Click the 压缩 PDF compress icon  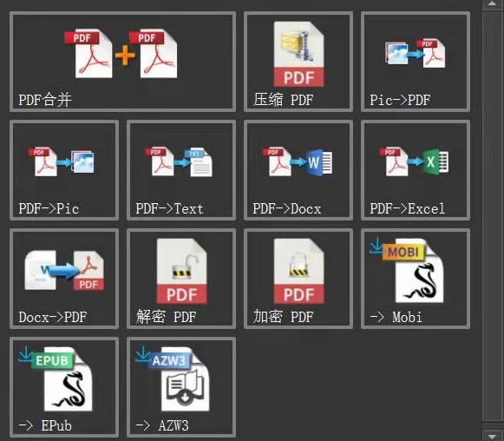tap(298, 62)
